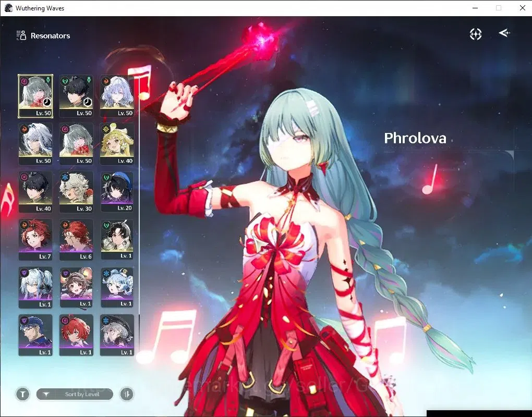Click green team marker on Aero Rover Lv. 50

89,80
